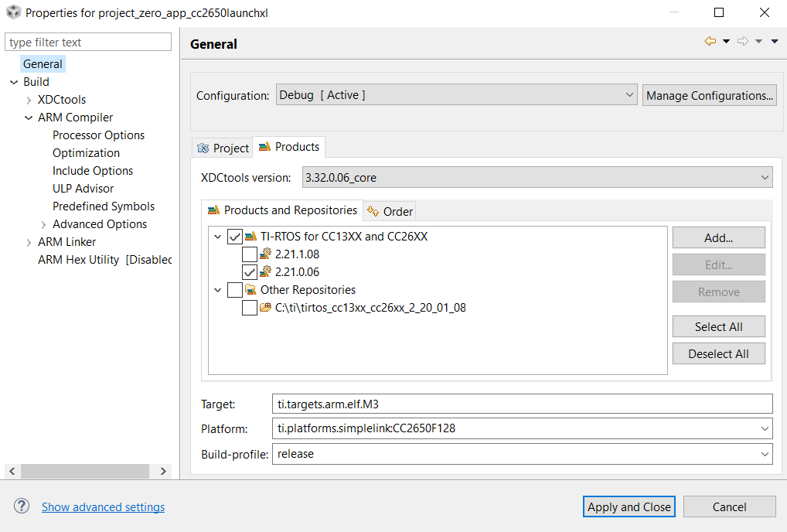
Task: Toggle the TI-RTOS for CC13XX and CC26XX checkbox
Action: (x=235, y=237)
